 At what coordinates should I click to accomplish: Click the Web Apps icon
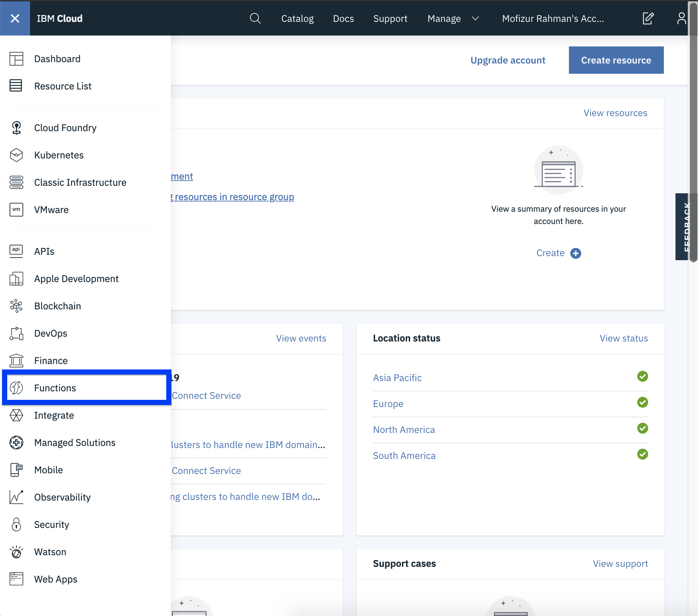(x=16, y=579)
